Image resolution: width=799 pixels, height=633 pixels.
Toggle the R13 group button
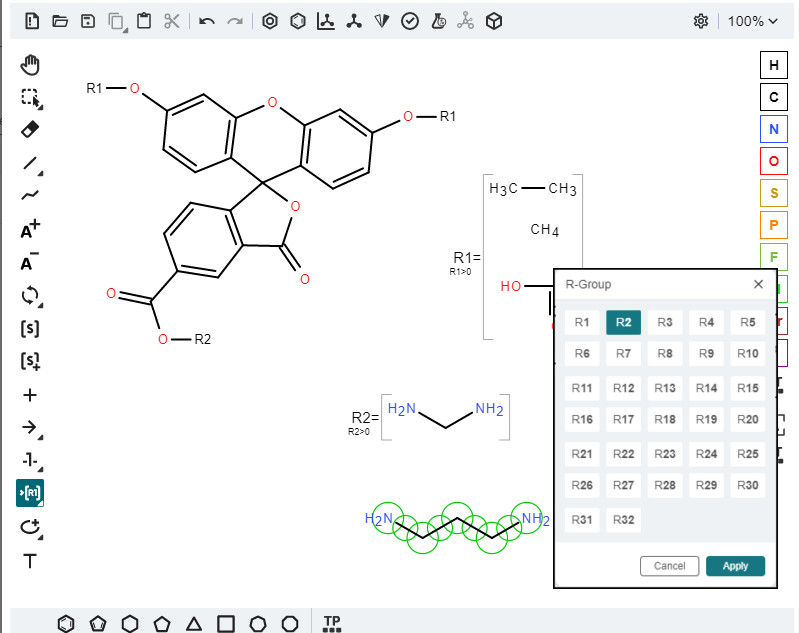click(665, 388)
